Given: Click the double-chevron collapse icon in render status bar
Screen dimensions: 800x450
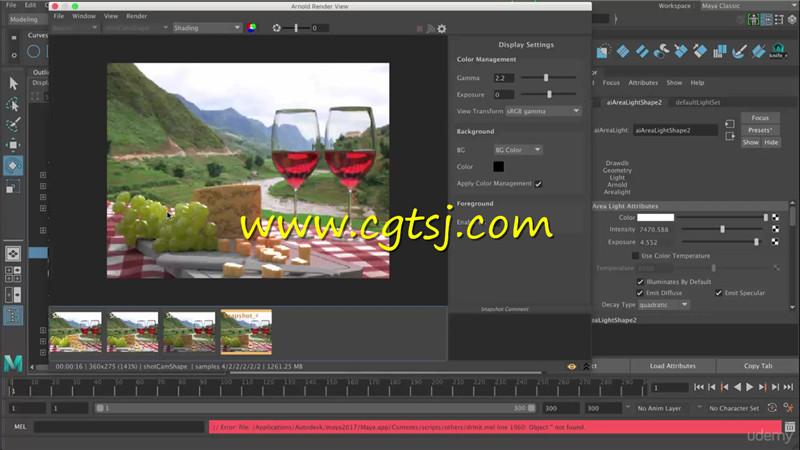Looking at the screenshot, I should [586, 366].
